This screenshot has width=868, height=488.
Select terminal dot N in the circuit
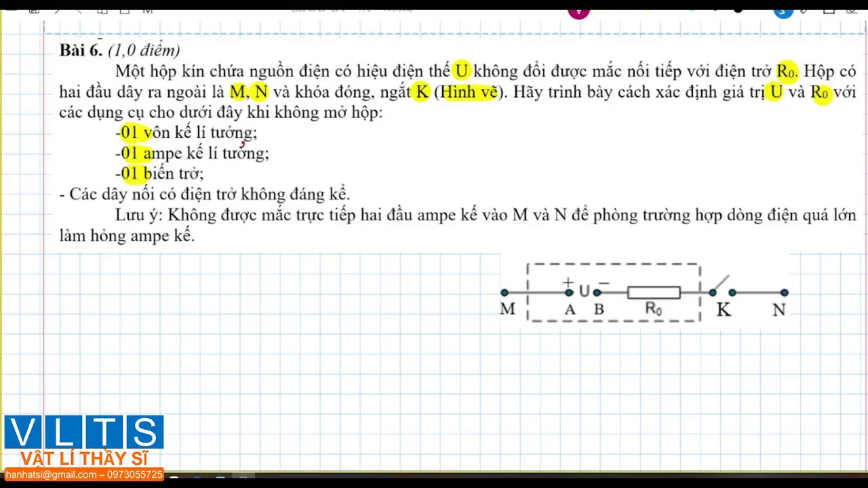click(785, 293)
